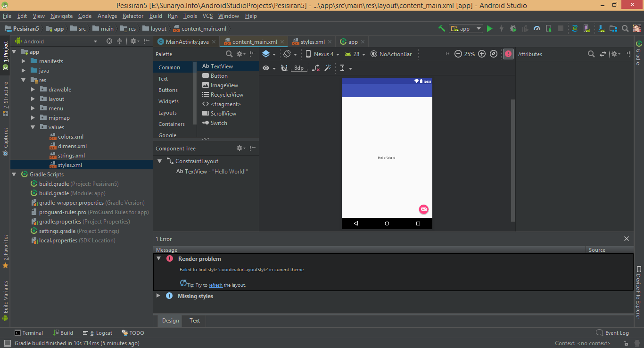Click the collapse all icon in Project panel
This screenshot has height=348, width=644.
[x=120, y=41]
